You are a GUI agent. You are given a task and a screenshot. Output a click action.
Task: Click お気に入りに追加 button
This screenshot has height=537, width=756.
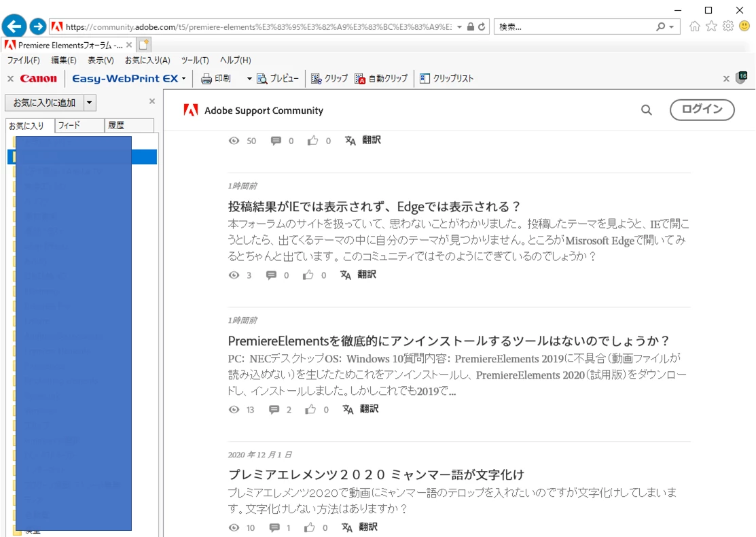[x=44, y=103]
